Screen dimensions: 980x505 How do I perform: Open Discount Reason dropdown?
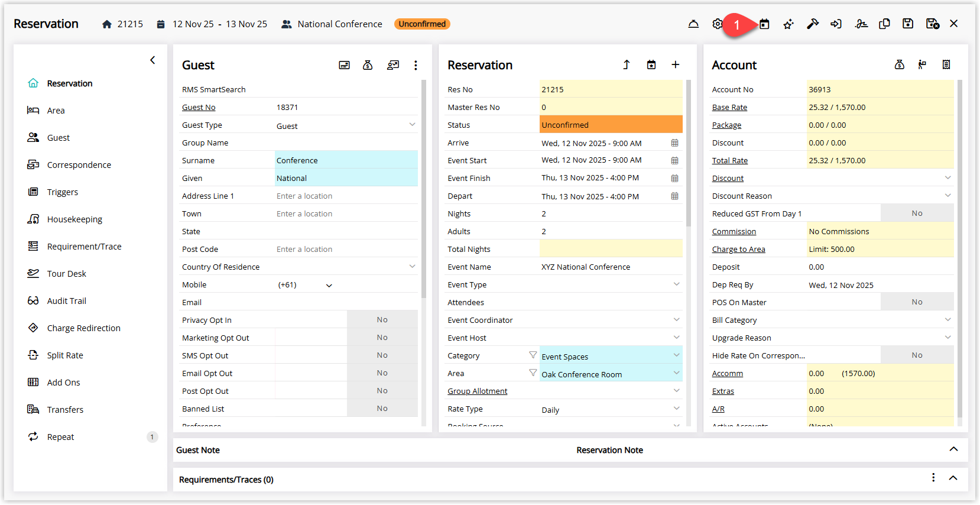click(x=947, y=196)
